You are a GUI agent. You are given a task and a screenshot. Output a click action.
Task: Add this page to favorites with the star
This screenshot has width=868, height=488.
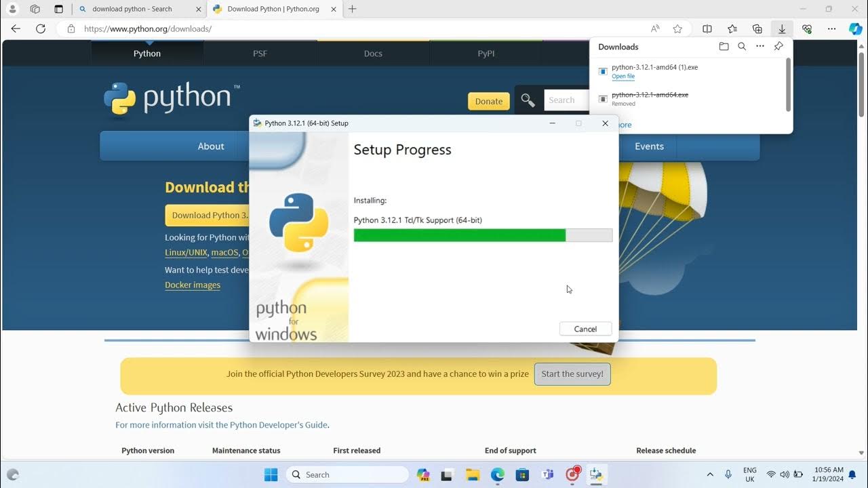click(x=677, y=29)
